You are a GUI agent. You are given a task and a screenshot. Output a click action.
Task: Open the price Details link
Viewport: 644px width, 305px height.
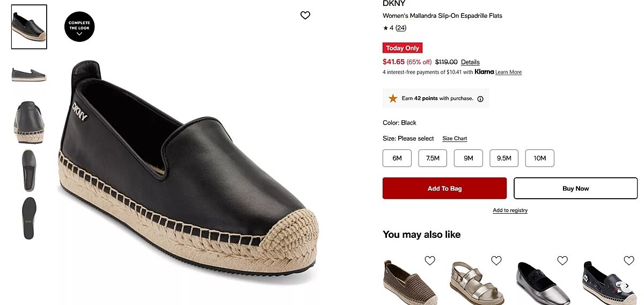coord(470,62)
